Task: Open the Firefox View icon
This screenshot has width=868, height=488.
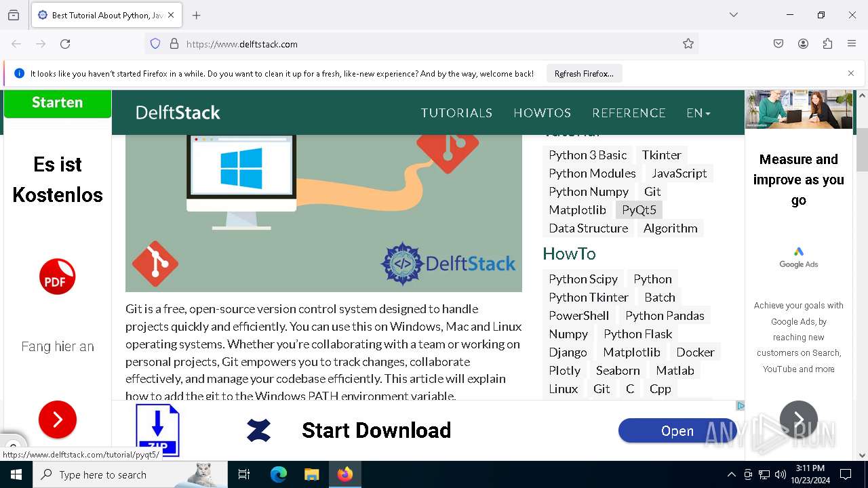Action: point(14,15)
